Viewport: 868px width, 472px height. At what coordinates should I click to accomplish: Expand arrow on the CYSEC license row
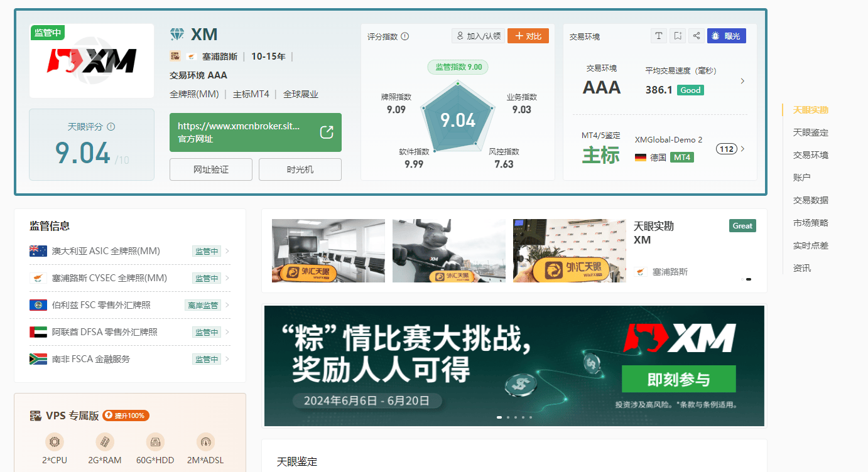click(x=227, y=278)
